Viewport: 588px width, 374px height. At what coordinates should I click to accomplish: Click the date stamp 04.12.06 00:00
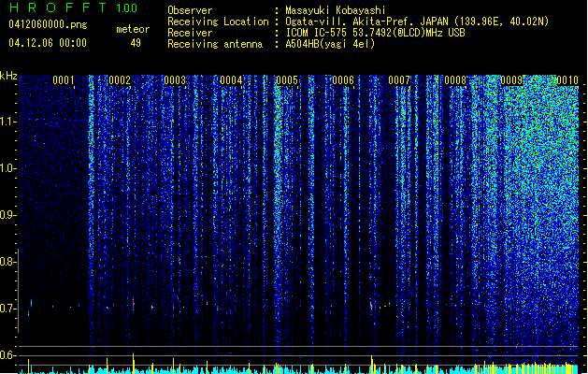click(48, 43)
